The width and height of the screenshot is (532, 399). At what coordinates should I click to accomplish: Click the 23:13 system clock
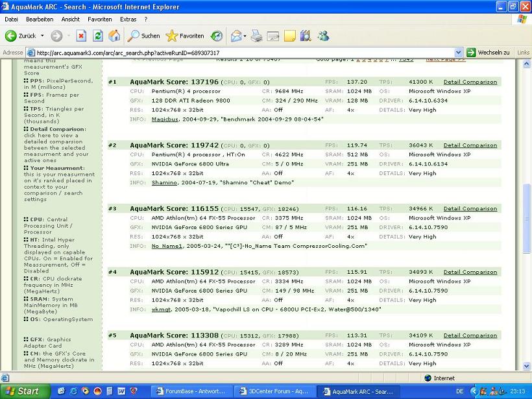tap(518, 391)
